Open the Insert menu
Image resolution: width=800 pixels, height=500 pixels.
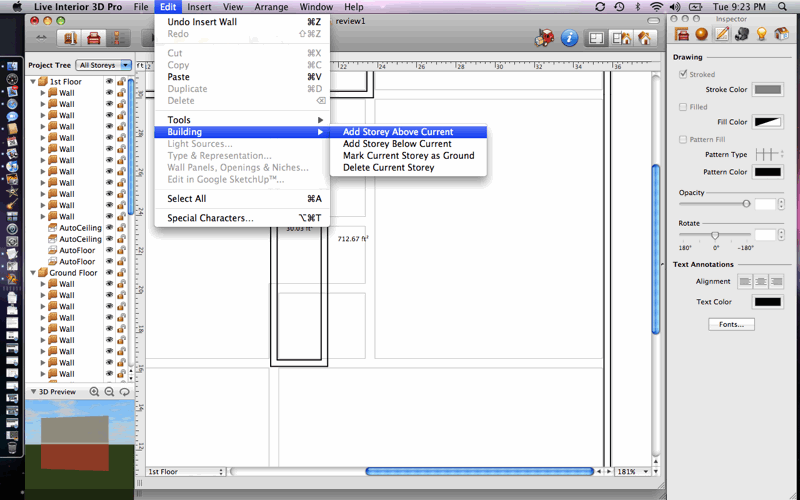click(199, 7)
